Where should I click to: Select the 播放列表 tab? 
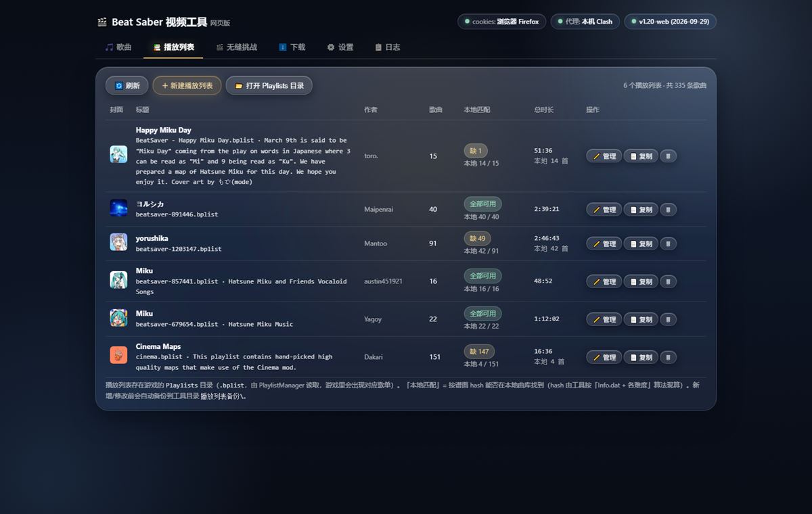click(x=173, y=47)
